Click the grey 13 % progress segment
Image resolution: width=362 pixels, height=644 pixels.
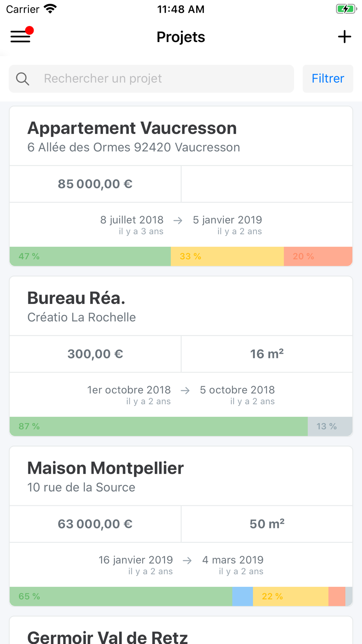coord(329,426)
